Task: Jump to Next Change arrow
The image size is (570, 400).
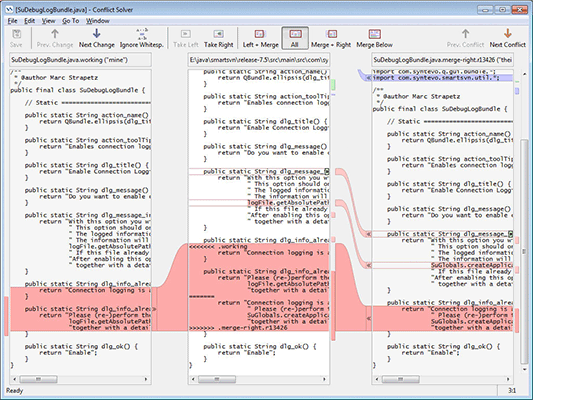Action: pos(96,38)
